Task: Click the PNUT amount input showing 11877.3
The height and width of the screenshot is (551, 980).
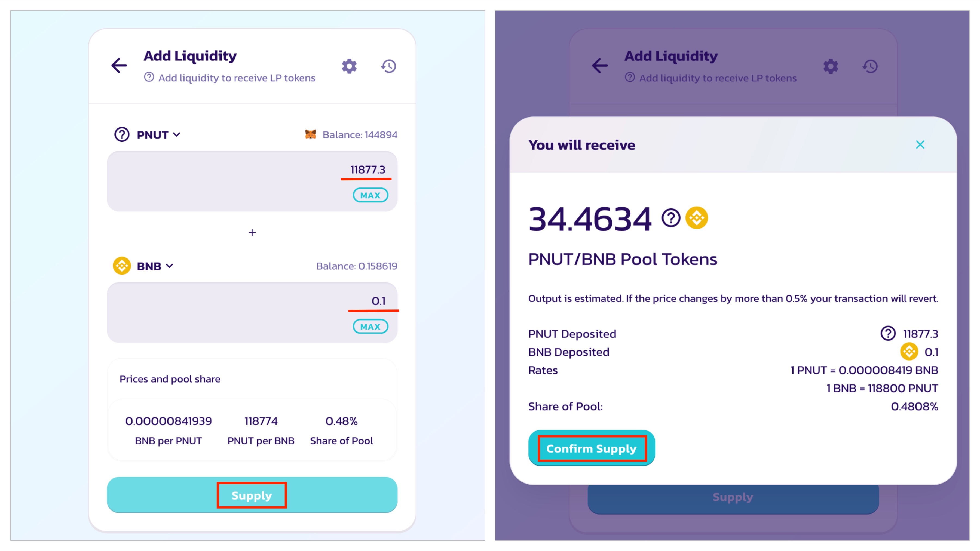Action: tap(252, 181)
